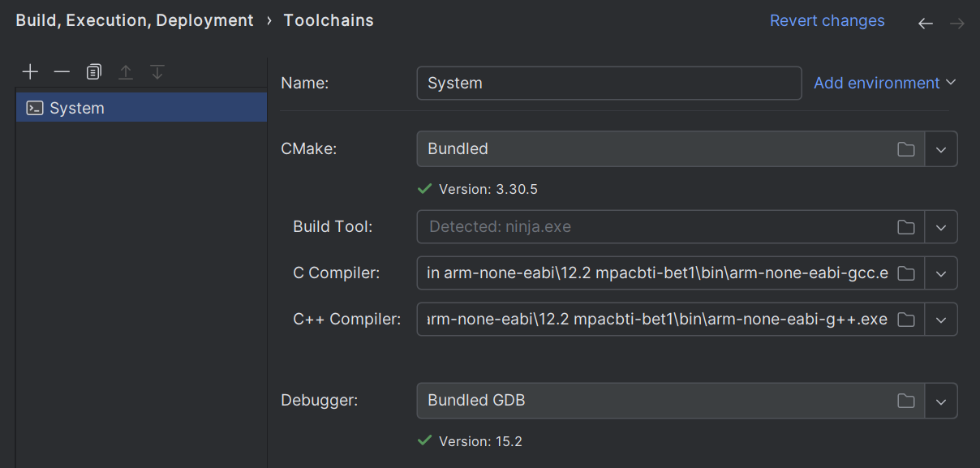
Task: Click the terminal icon beside System
Action: pyautogui.click(x=35, y=108)
